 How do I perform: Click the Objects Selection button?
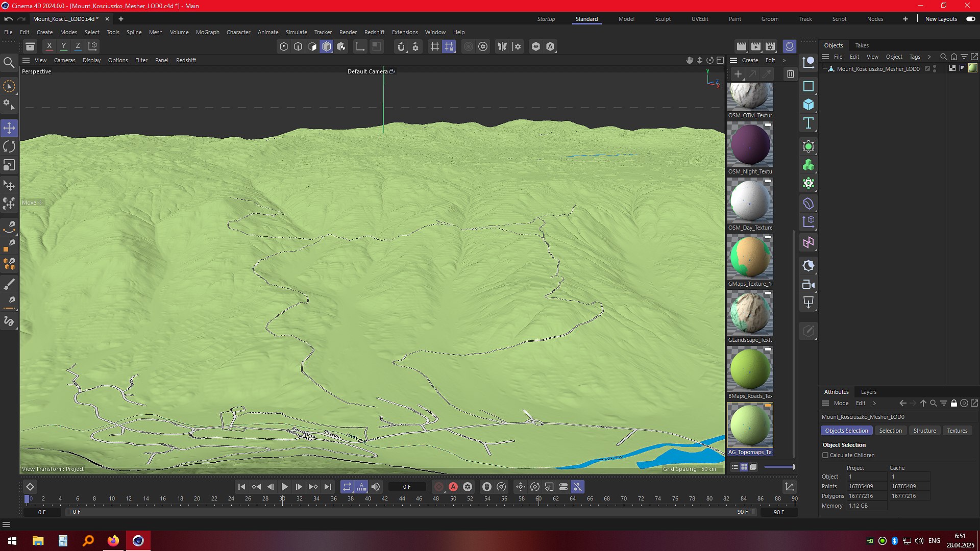[847, 431]
